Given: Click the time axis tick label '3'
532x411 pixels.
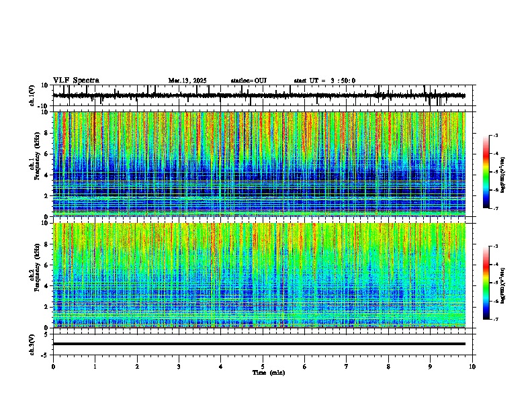Looking at the screenshot, I should [179, 367].
